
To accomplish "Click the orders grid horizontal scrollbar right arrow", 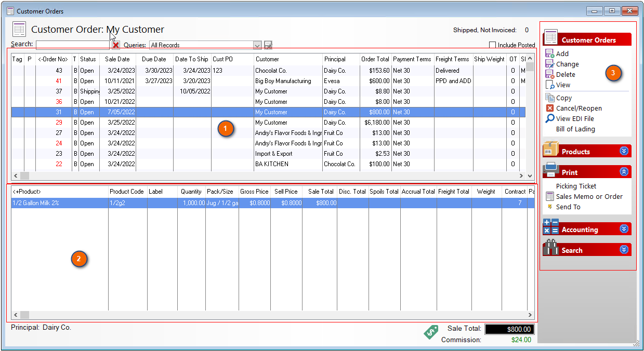I will tap(522, 176).
